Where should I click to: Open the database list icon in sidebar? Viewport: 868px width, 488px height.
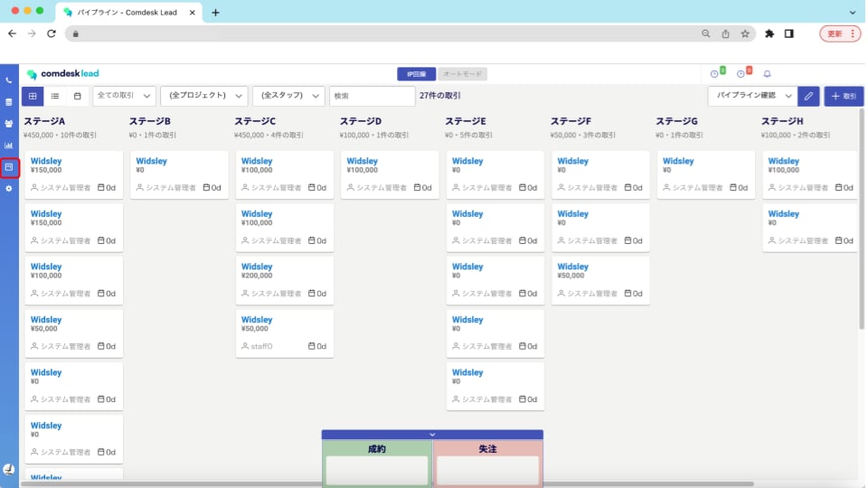[9, 102]
